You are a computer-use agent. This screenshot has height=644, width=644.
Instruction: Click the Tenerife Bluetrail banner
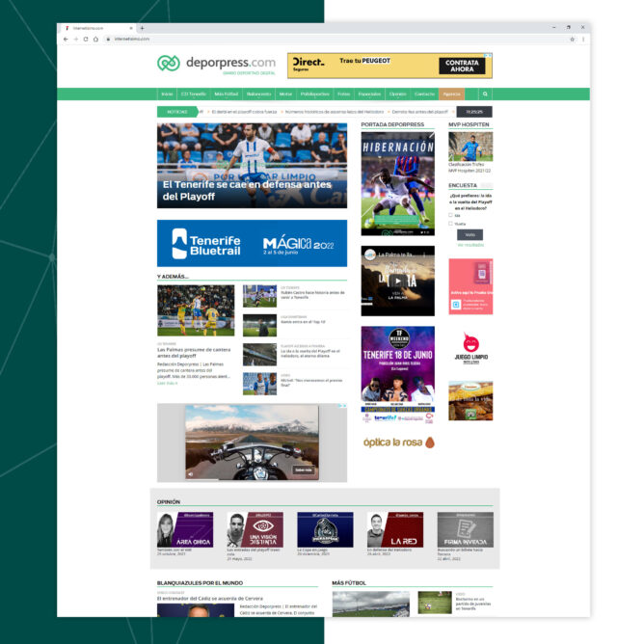tap(252, 243)
